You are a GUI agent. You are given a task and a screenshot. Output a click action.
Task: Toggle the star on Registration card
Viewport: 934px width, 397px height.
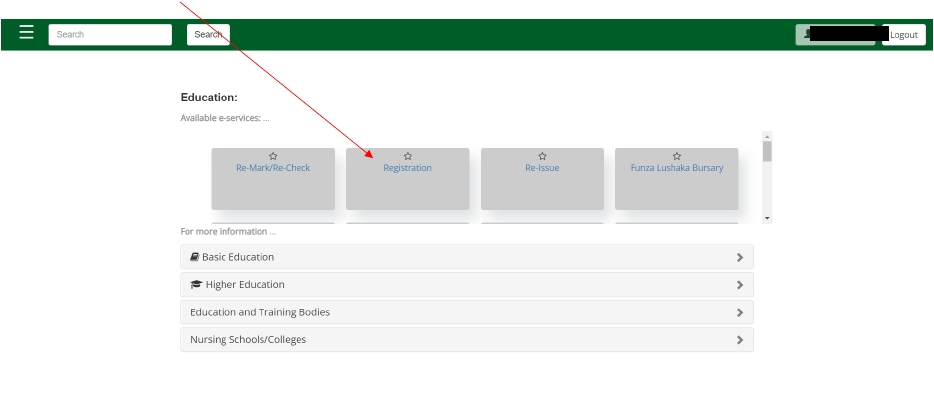407,156
